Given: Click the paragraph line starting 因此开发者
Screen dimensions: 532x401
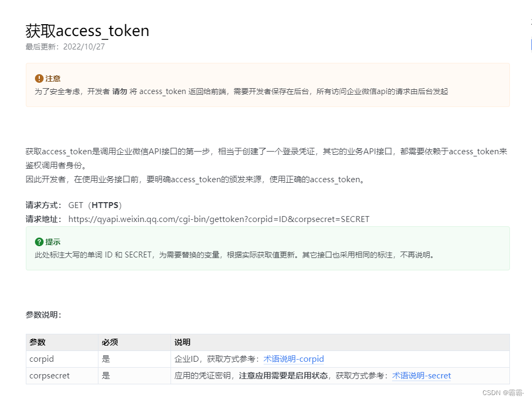Looking at the screenshot, I should point(196,180).
